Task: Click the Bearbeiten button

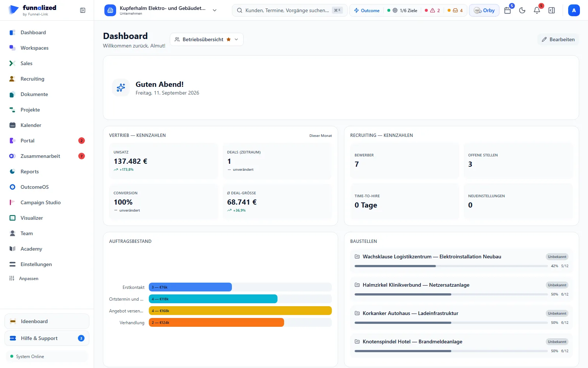Action: click(558, 39)
